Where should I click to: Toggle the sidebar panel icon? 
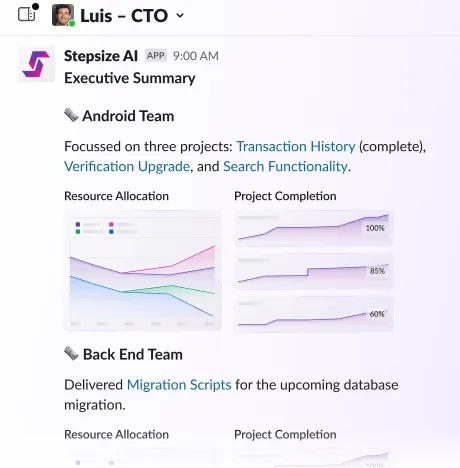click(27, 14)
